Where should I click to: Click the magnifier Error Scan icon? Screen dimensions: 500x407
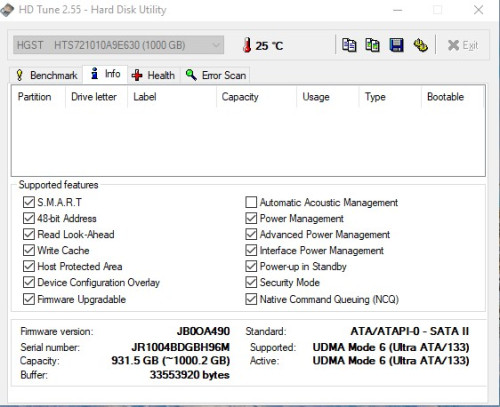click(191, 75)
